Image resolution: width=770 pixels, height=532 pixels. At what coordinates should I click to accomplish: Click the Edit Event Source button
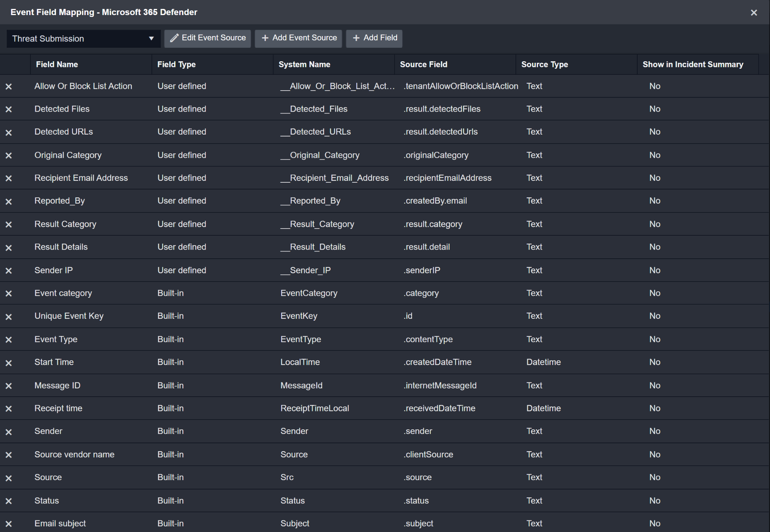tap(208, 38)
